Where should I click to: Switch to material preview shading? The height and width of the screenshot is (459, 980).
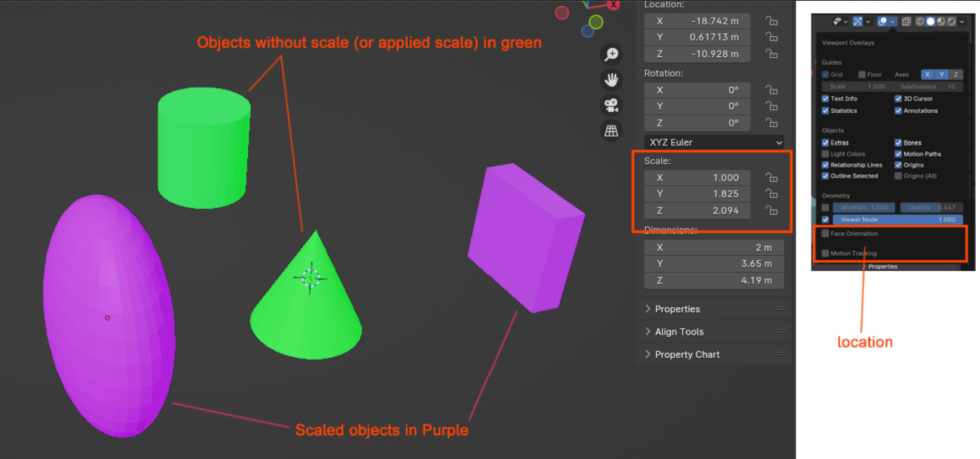[x=941, y=22]
